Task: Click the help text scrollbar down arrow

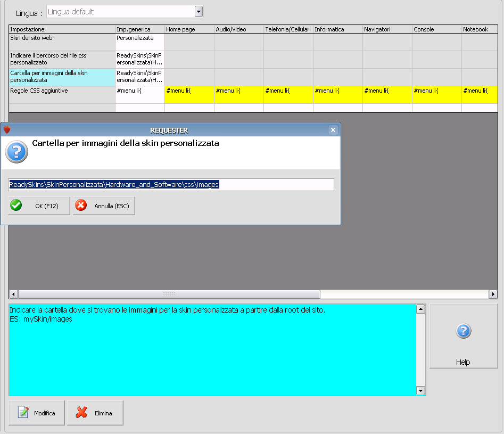Action: pos(421,390)
